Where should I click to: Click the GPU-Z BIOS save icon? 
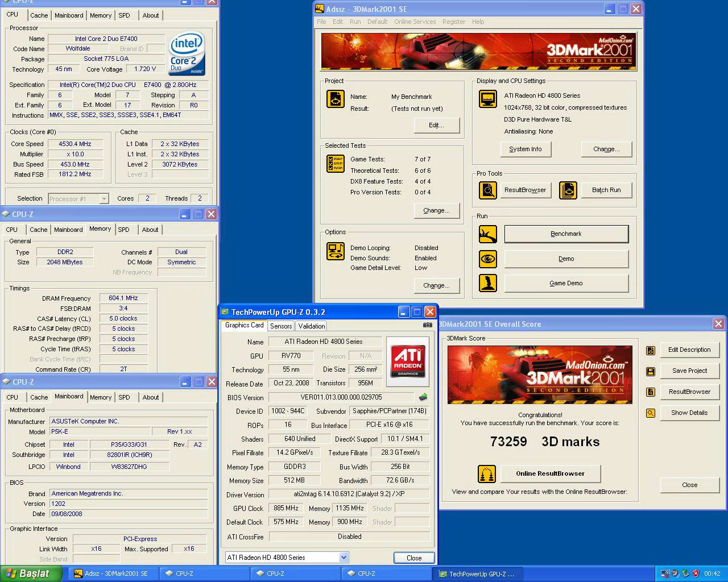[423, 397]
